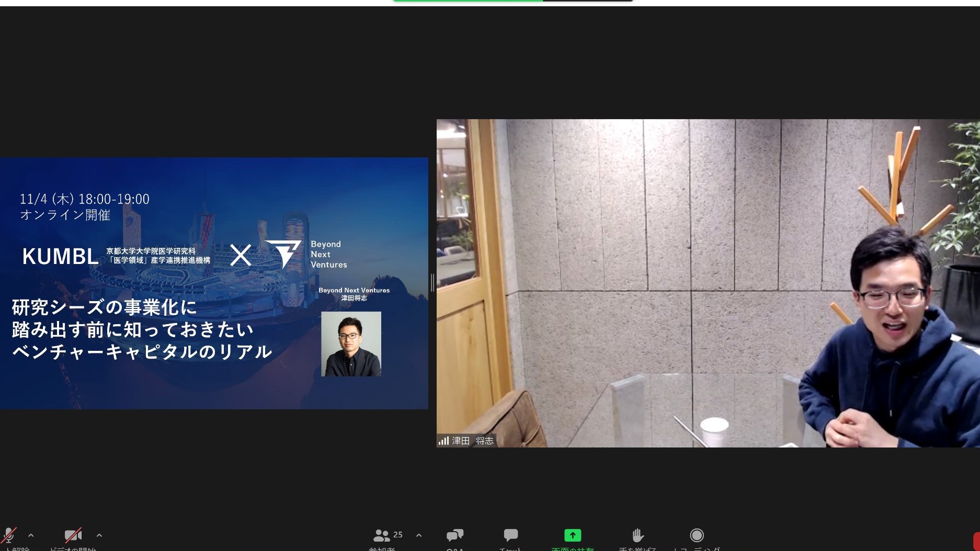The width and height of the screenshot is (980, 551).
Task: Expand the participants options chevron
Action: tap(419, 535)
